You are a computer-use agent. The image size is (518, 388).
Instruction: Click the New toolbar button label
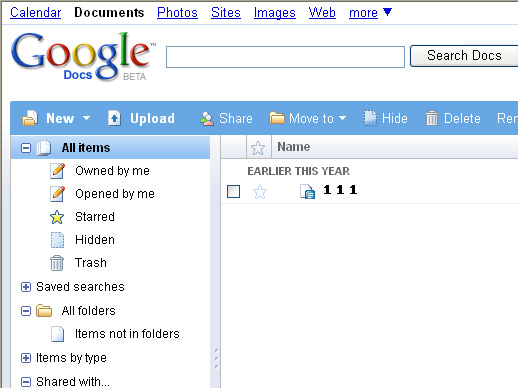[60, 118]
